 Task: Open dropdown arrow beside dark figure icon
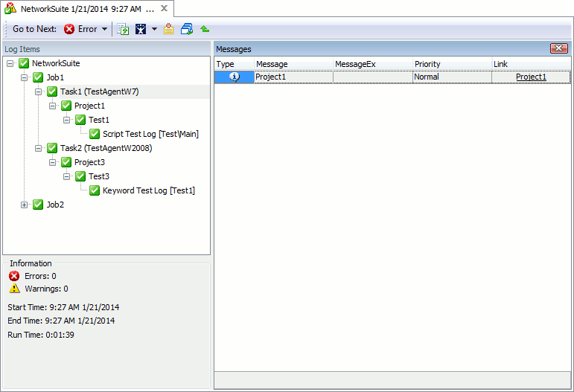[x=155, y=29]
